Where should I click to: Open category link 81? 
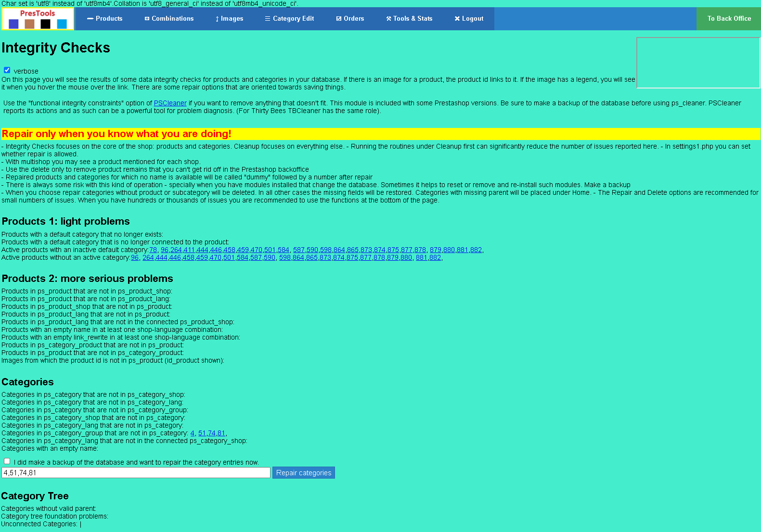pyautogui.click(x=221, y=433)
